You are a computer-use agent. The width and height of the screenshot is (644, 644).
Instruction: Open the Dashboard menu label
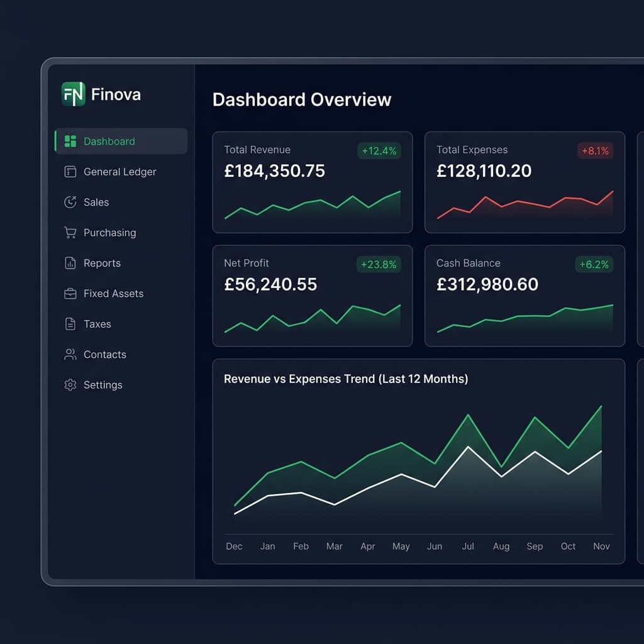pos(109,142)
